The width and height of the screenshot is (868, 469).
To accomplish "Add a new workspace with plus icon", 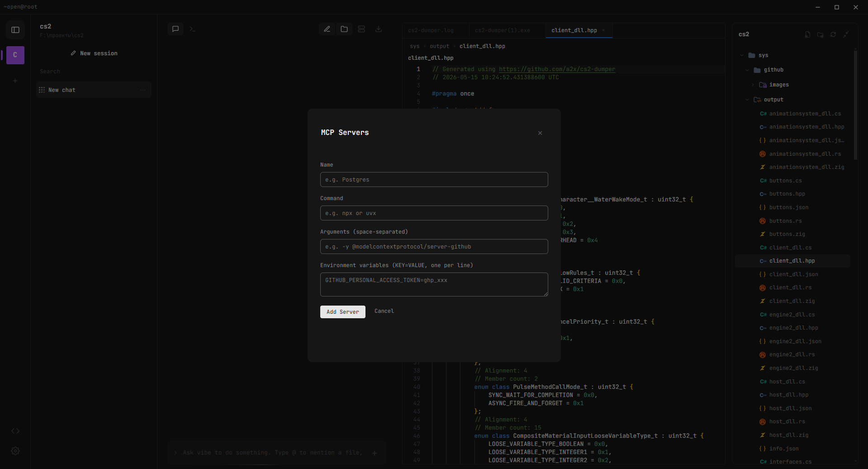I will click(15, 81).
